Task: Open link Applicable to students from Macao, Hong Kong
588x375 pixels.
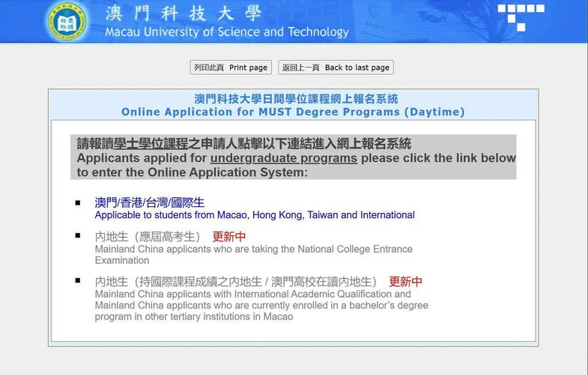Action: [x=255, y=215]
